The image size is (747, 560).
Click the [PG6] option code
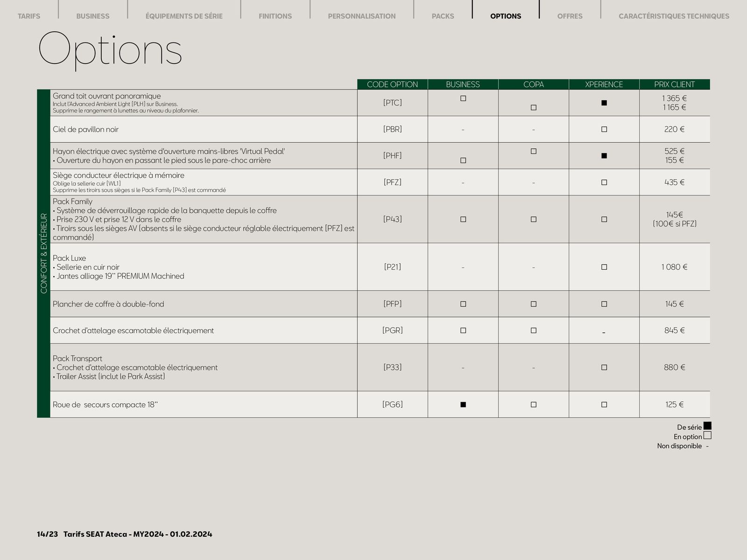pyautogui.click(x=393, y=405)
